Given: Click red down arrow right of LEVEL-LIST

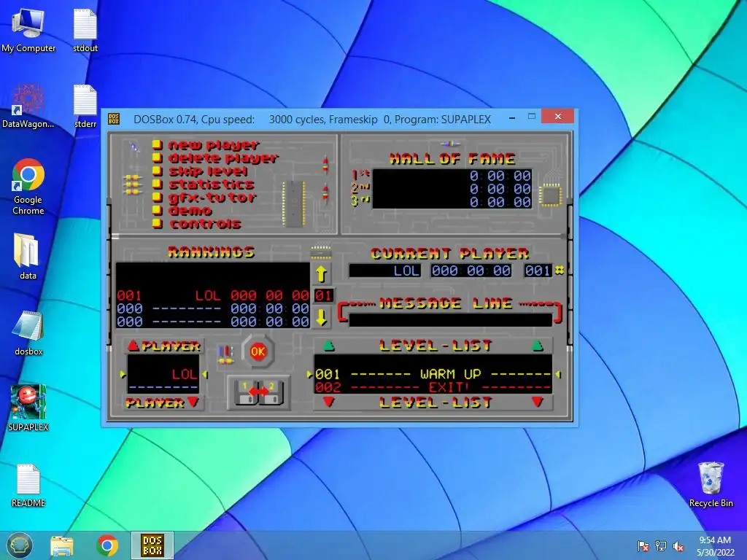Looking at the screenshot, I should click(x=538, y=402).
